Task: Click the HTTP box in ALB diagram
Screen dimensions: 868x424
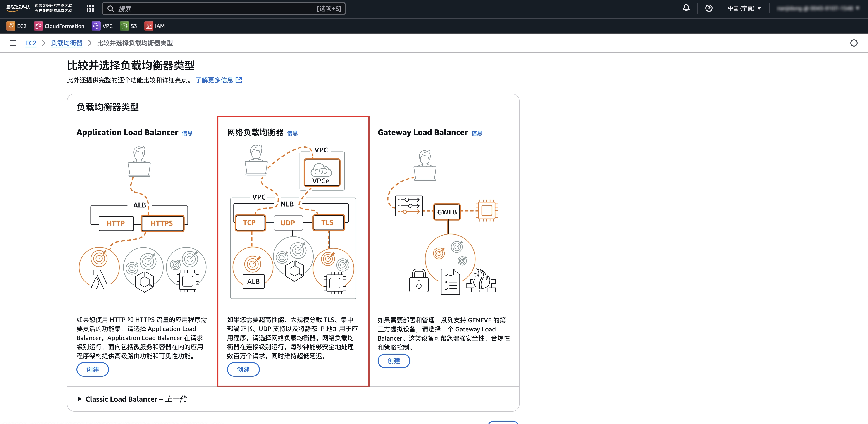Action: 116,224
